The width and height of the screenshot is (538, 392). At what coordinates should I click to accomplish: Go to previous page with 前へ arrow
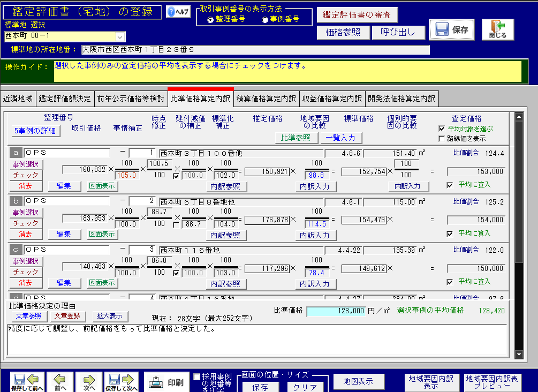coord(59,382)
